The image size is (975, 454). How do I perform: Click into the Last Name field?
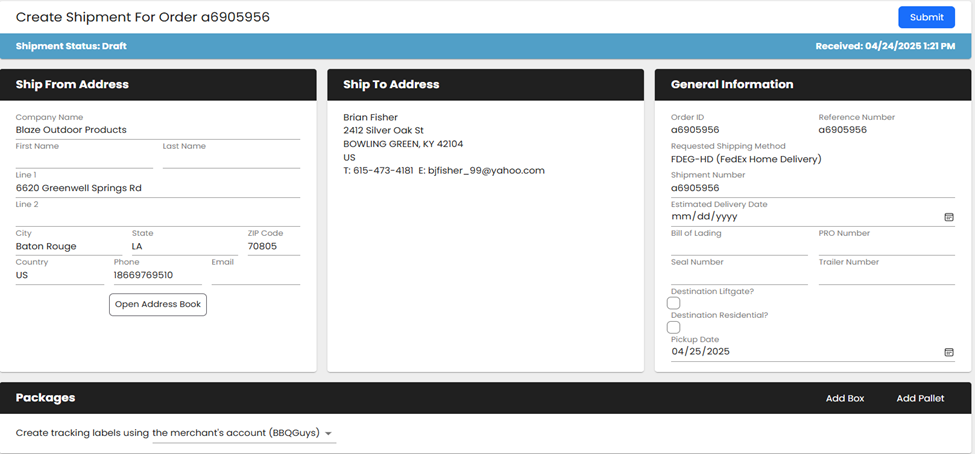coord(231,160)
